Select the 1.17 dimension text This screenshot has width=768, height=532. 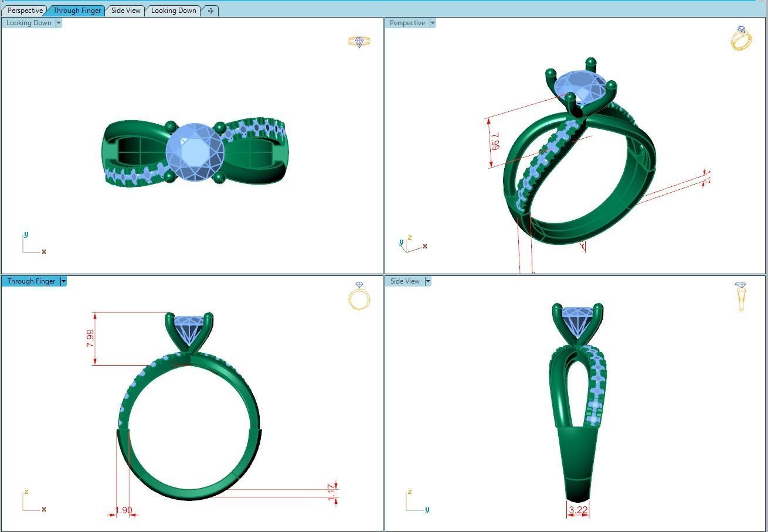tap(332, 492)
